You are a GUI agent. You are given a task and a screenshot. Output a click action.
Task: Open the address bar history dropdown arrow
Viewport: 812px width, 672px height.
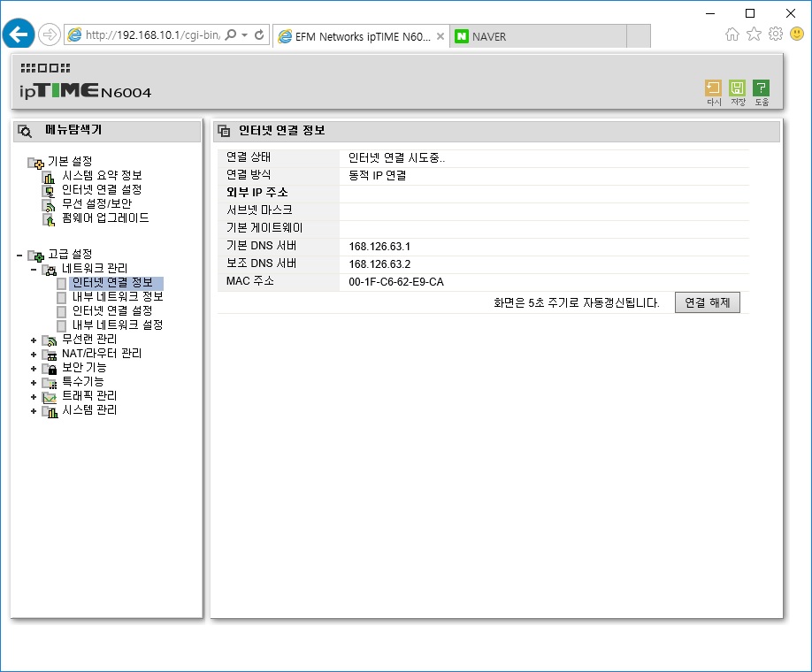tap(244, 35)
